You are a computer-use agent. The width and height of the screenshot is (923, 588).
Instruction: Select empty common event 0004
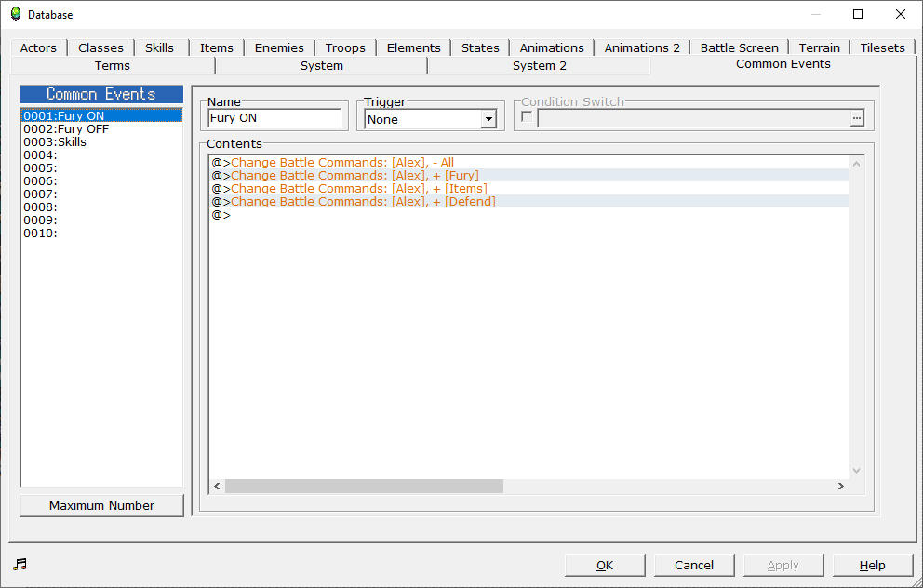pos(101,154)
